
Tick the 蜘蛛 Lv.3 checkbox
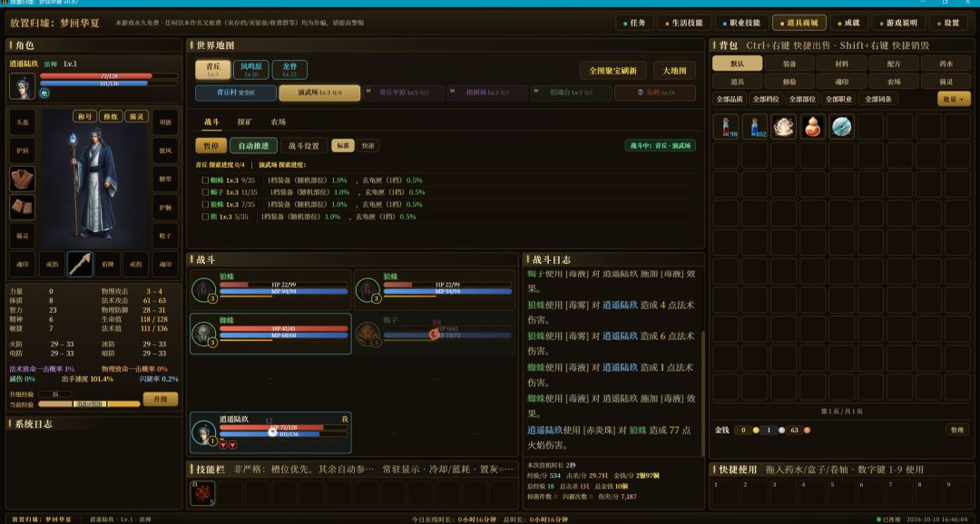[x=205, y=180]
